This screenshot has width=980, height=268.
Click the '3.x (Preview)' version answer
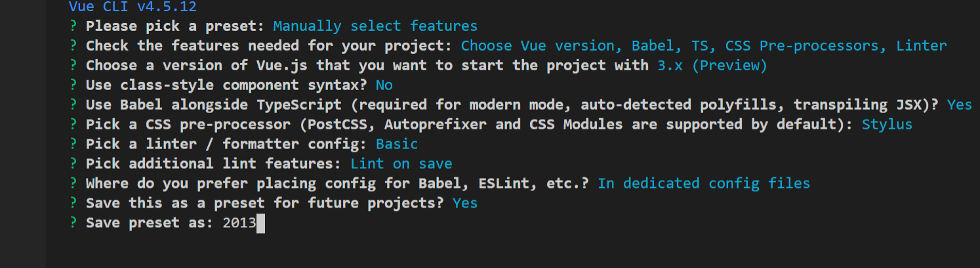click(x=712, y=66)
